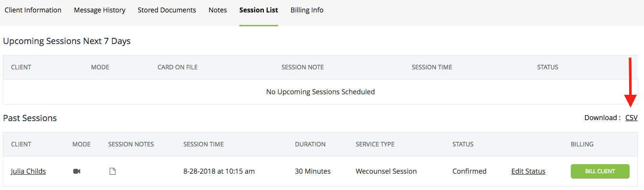The image size is (644, 190).
Task: Click the Service Type column header
Action: tap(375, 144)
